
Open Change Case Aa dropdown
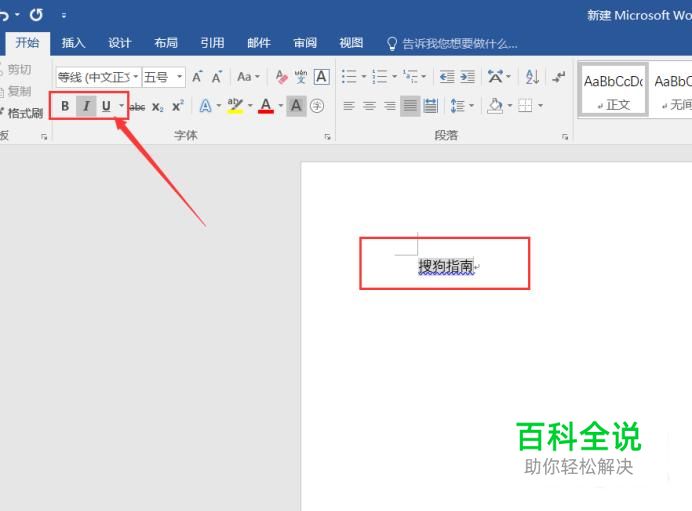coord(248,77)
